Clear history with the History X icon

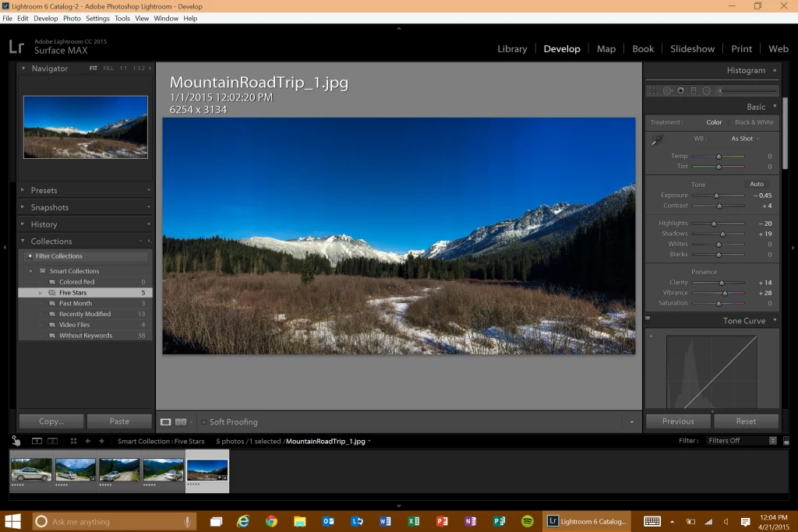[x=149, y=224]
